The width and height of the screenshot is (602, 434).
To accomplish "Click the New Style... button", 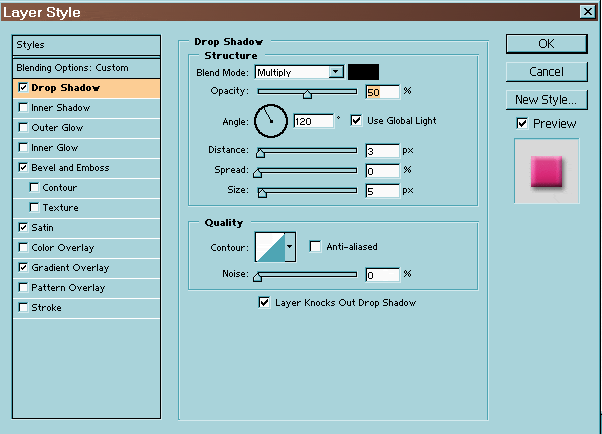I will [x=546, y=100].
